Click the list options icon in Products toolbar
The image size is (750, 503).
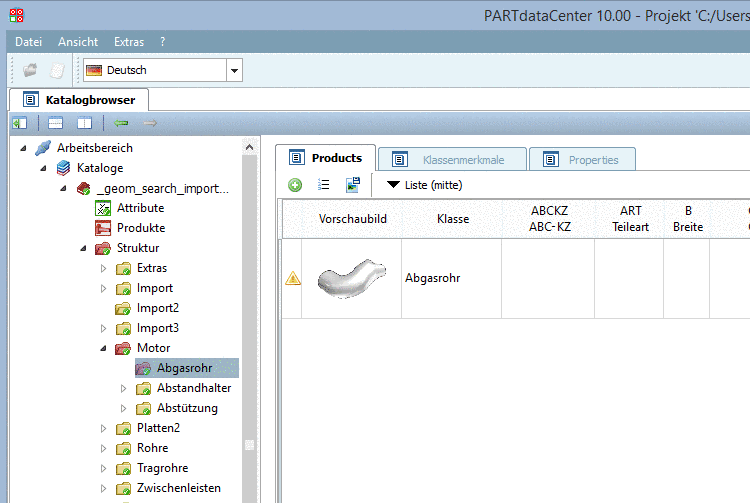pyautogui.click(x=324, y=185)
